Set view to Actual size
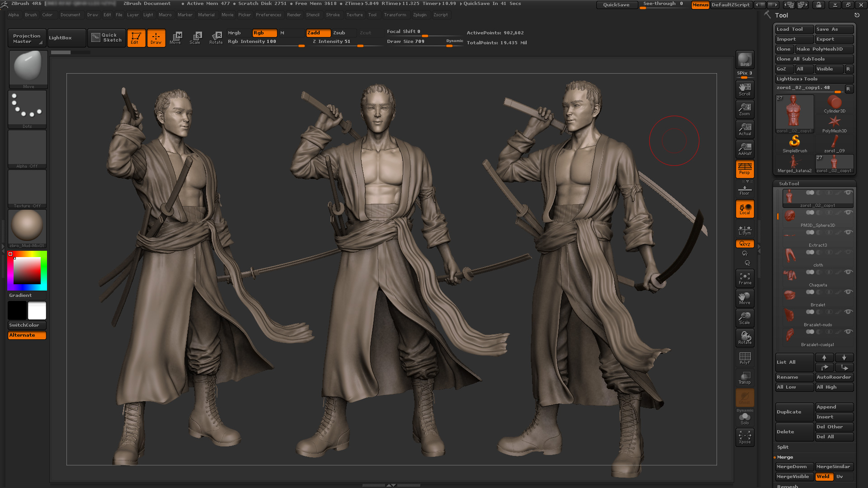The image size is (868, 488). pos(745,129)
